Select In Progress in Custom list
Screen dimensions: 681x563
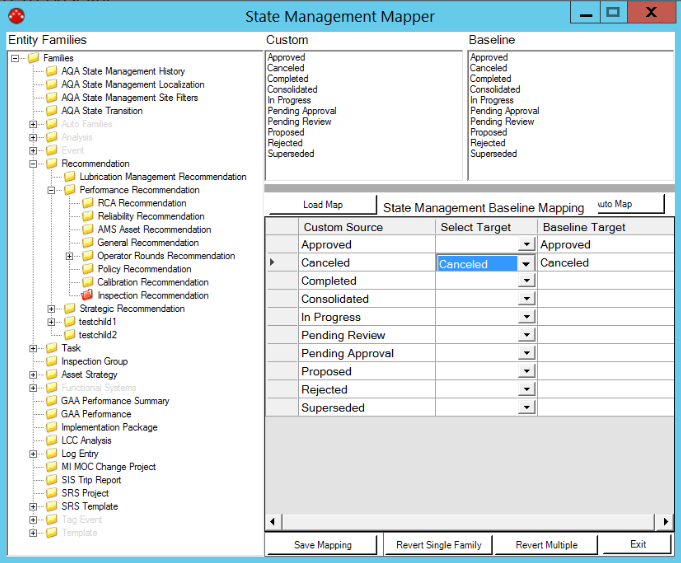(289, 100)
